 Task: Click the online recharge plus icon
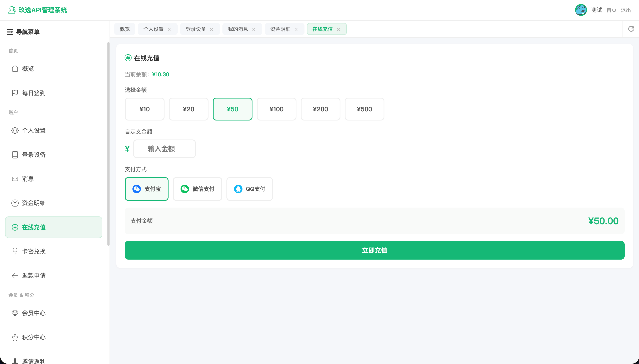(x=15, y=227)
